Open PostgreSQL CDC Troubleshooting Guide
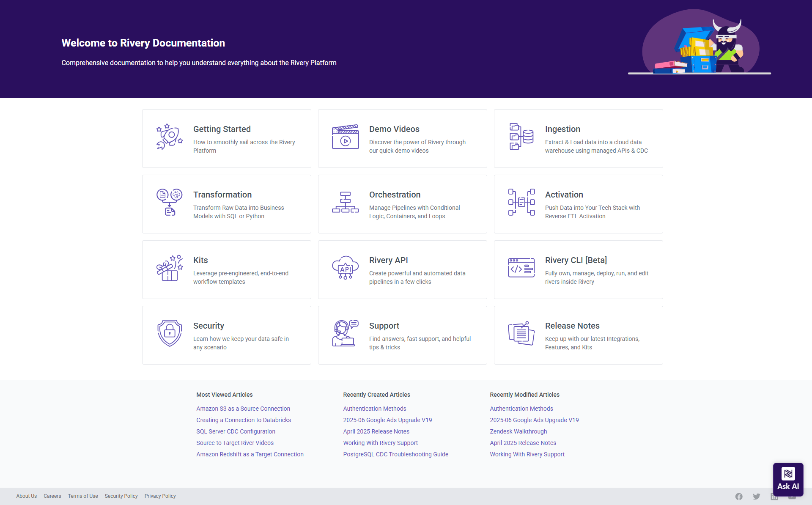Viewport: 812px width, 505px height. [x=395, y=454]
